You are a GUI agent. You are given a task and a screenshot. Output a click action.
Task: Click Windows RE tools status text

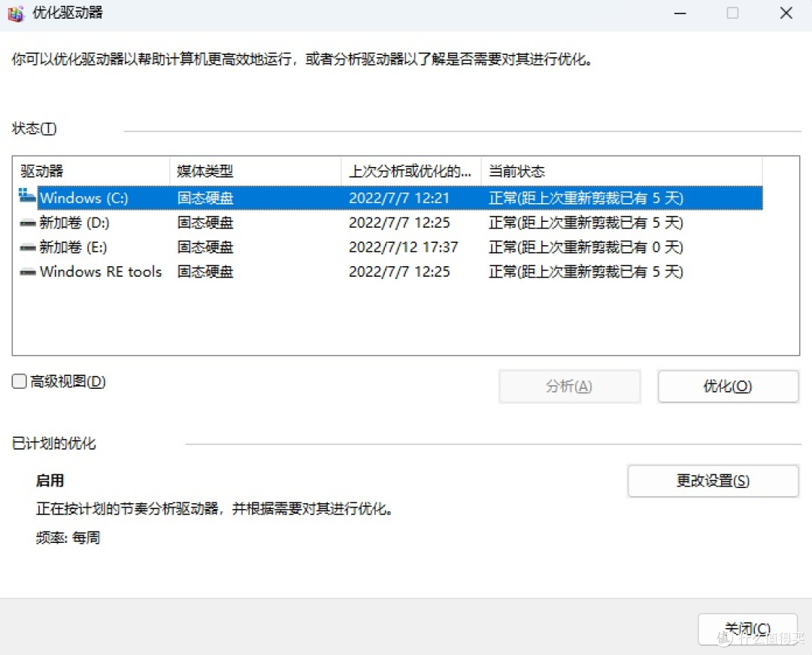(x=586, y=271)
